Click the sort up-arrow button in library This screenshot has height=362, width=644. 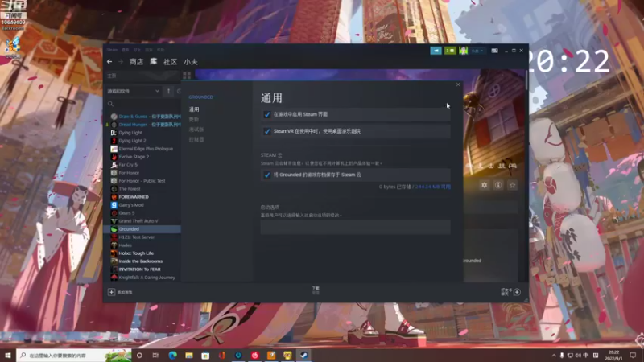point(168,91)
